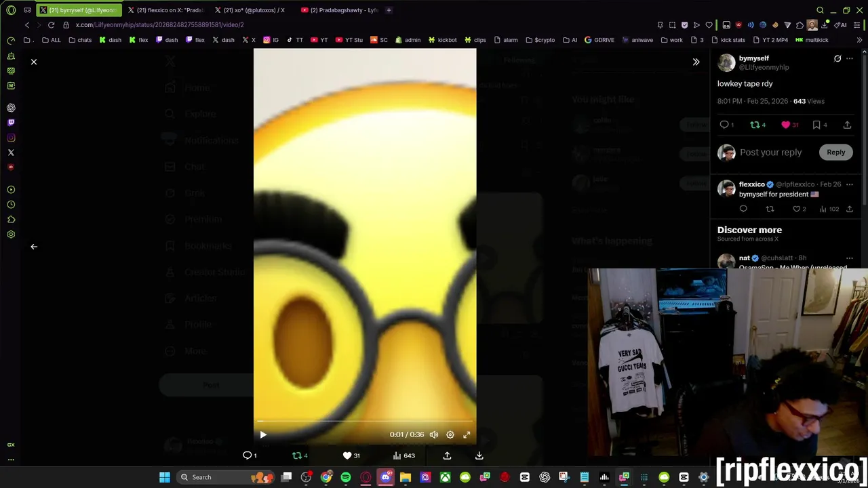Open Xbox app from the taskbar
Screen dimensions: 868x488
(x=445, y=477)
